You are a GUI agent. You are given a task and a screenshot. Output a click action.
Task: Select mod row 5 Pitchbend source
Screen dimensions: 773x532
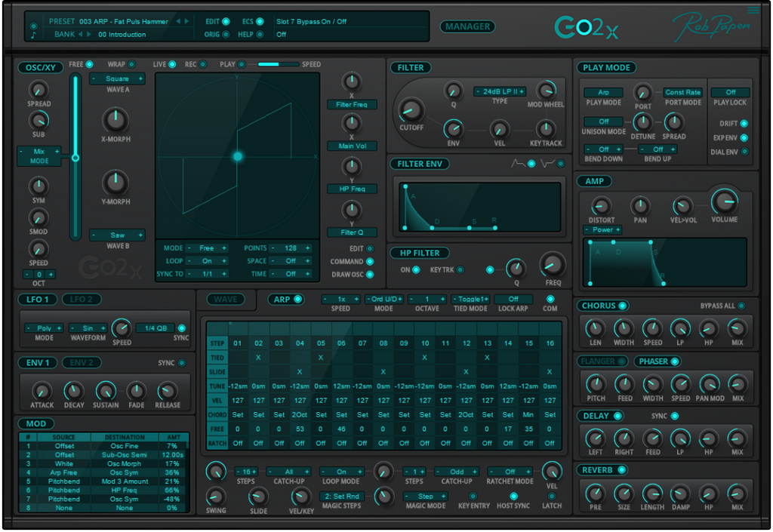(63, 481)
